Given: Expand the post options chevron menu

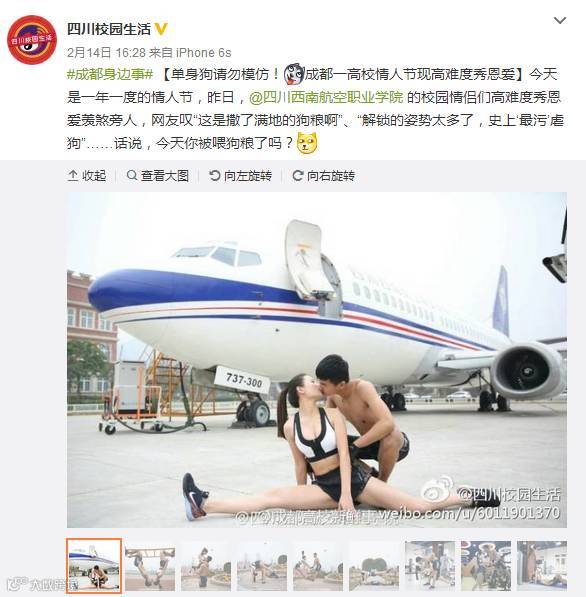Looking at the screenshot, I should click(x=560, y=20).
